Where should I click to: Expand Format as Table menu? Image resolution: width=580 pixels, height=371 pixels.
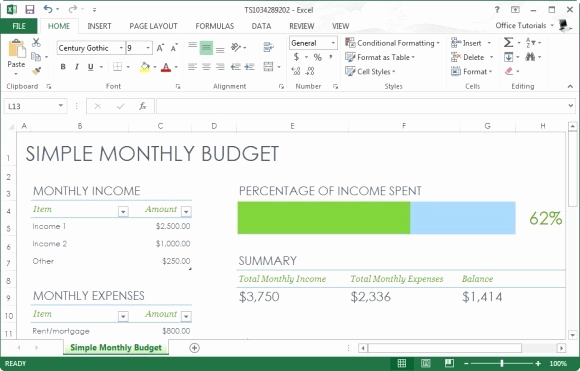click(x=380, y=57)
